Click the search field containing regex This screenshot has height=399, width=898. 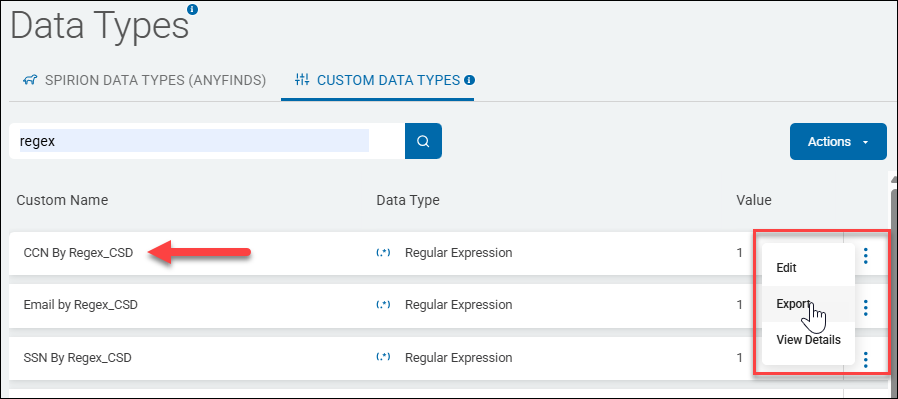point(207,141)
